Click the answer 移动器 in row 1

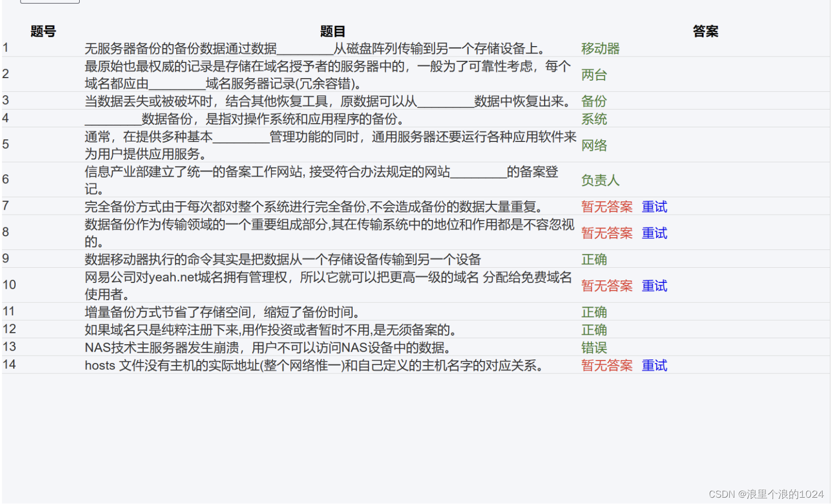(600, 49)
